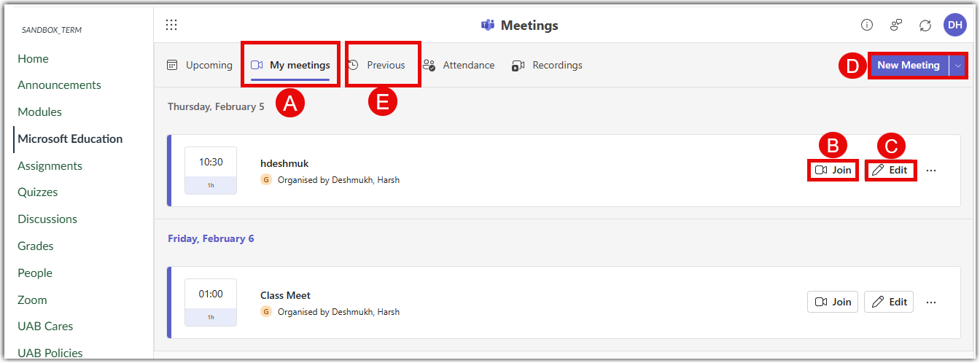
Task: Navigate to Quizzes in the sidebar
Action: (38, 192)
